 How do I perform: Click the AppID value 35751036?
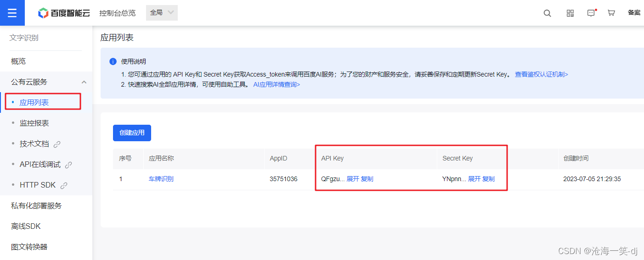[x=283, y=179]
